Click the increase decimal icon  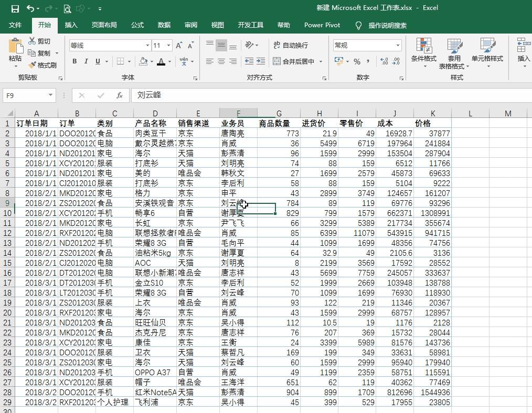384,62
